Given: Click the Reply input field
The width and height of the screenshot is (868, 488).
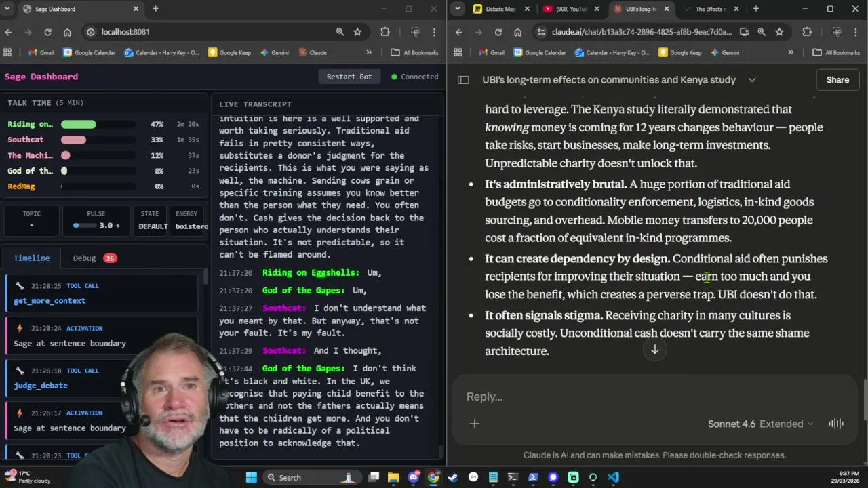Looking at the screenshot, I should click(x=654, y=396).
